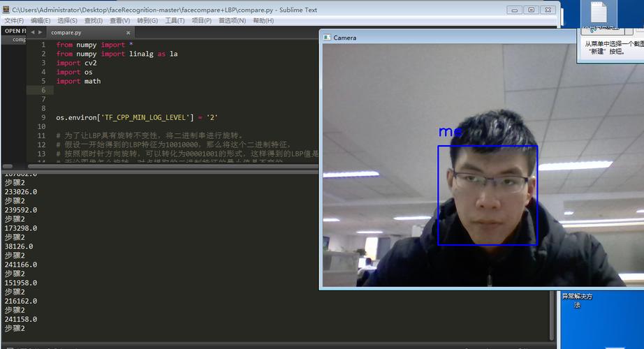Image resolution: width=644 pixels, height=349 pixels.
Task: Open the 查找(I) menu
Action: click(x=93, y=20)
